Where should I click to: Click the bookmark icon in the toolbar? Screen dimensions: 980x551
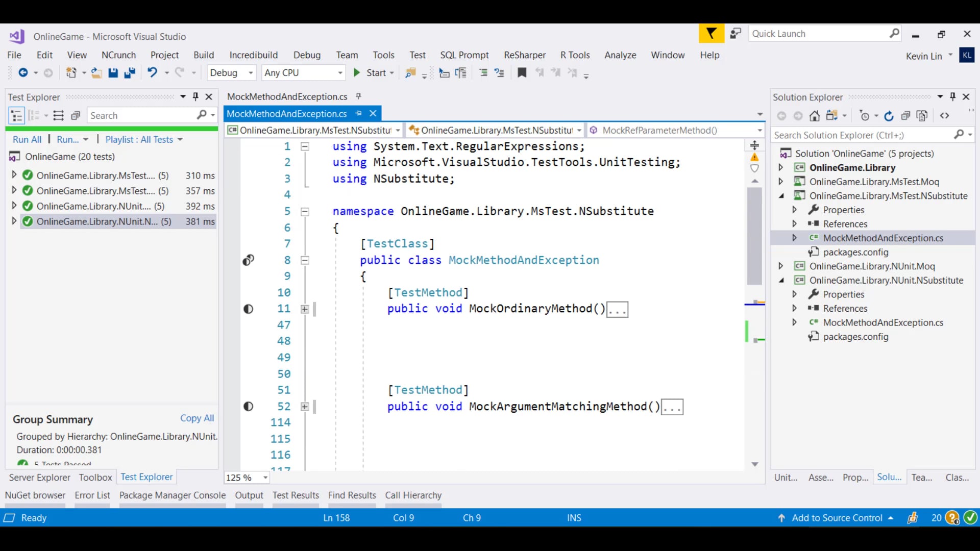click(522, 72)
